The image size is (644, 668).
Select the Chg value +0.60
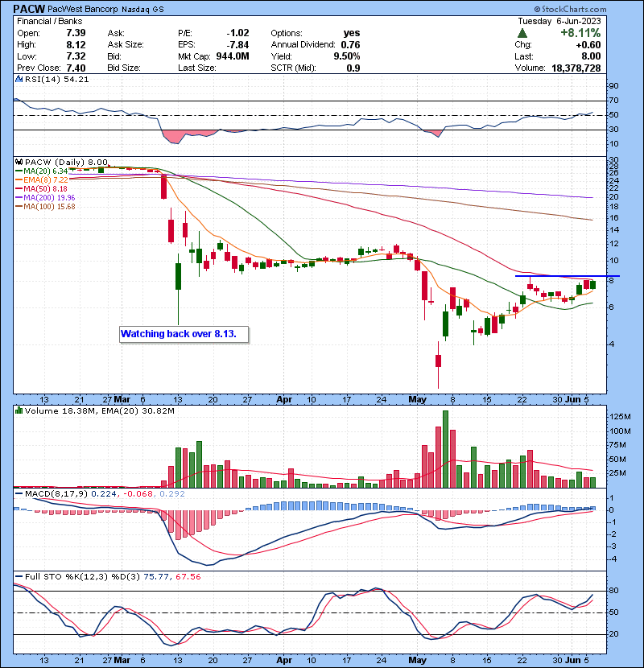pyautogui.click(x=588, y=45)
